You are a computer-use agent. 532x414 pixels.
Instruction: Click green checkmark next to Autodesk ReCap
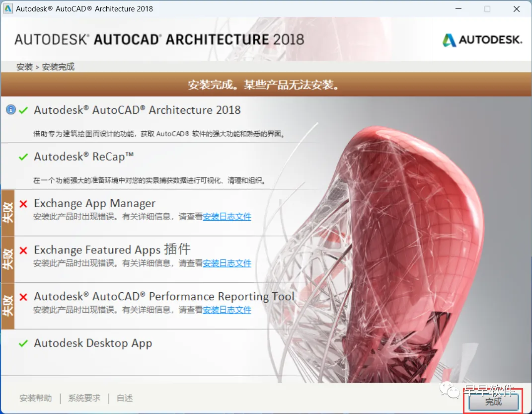23,157
